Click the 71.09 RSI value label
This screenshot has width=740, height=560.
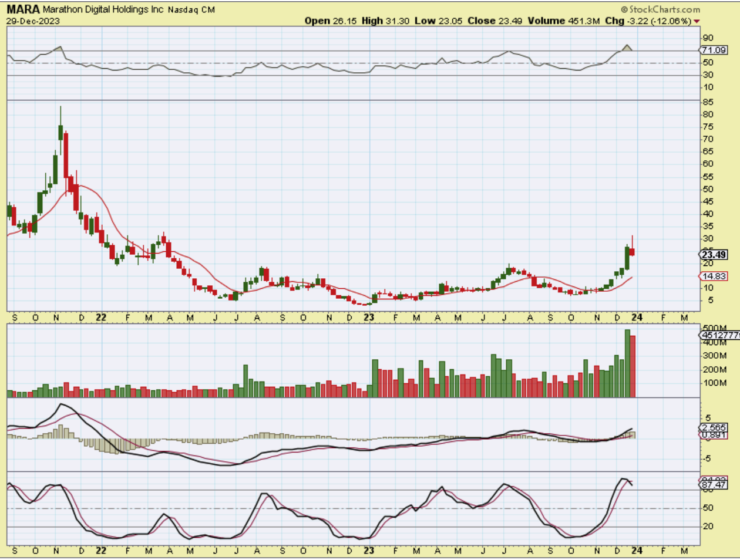[x=715, y=50]
